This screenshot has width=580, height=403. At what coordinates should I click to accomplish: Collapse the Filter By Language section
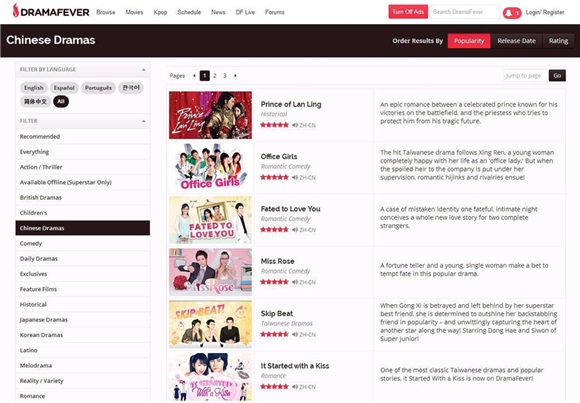[x=144, y=70]
